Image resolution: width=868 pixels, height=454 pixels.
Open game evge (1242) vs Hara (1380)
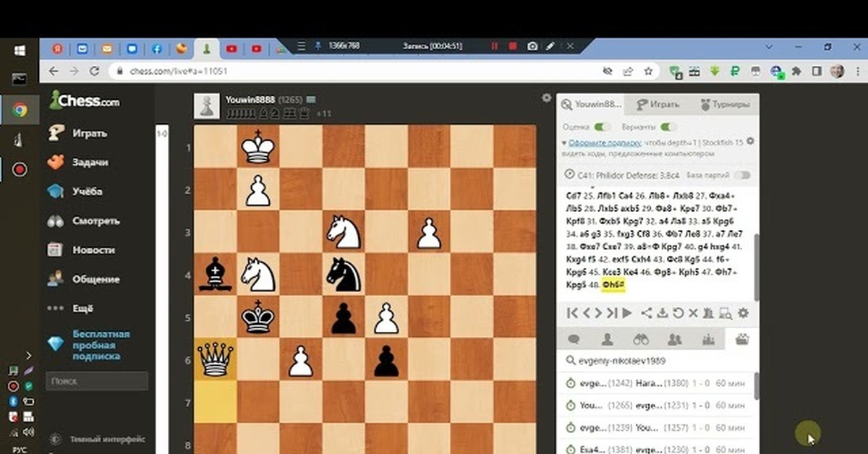click(657, 385)
